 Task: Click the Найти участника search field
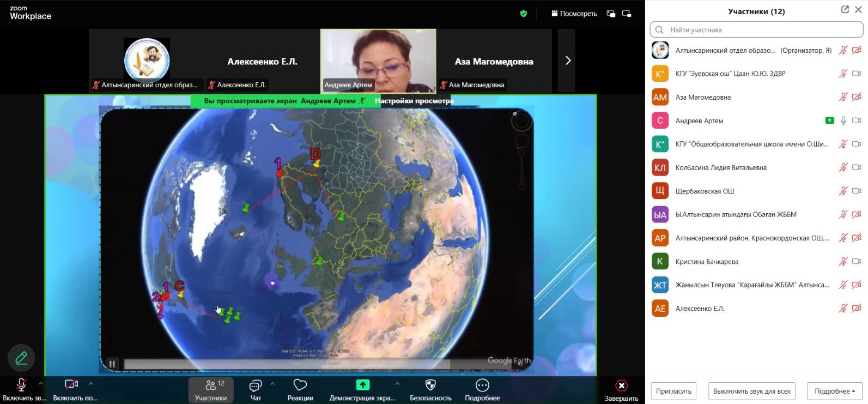pyautogui.click(x=756, y=30)
